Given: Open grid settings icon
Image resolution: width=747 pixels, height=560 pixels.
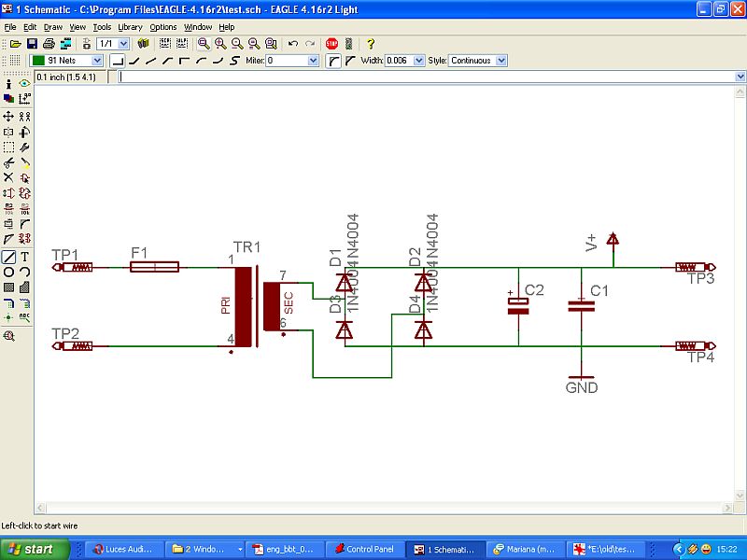Looking at the screenshot, I should 15,61.
